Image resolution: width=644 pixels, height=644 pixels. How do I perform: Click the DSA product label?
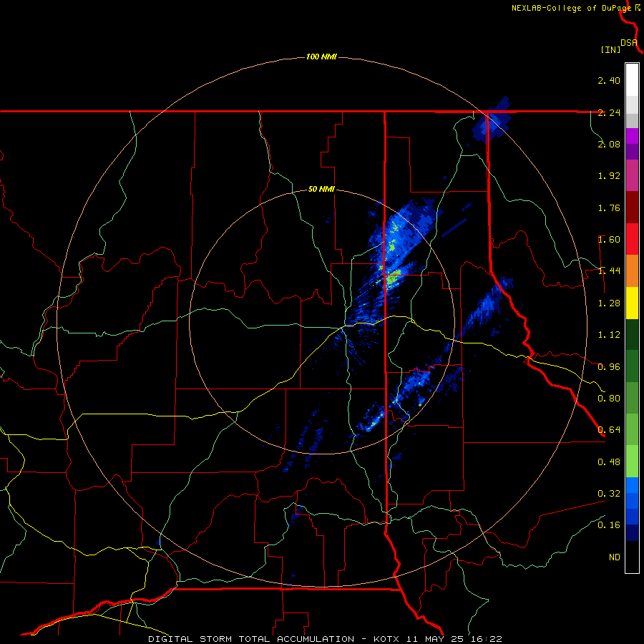[x=629, y=42]
